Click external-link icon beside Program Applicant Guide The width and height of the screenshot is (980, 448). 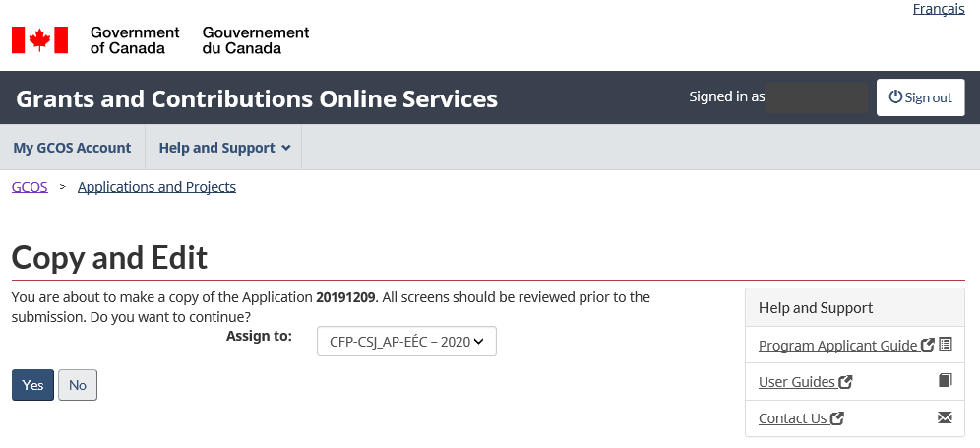(x=928, y=346)
